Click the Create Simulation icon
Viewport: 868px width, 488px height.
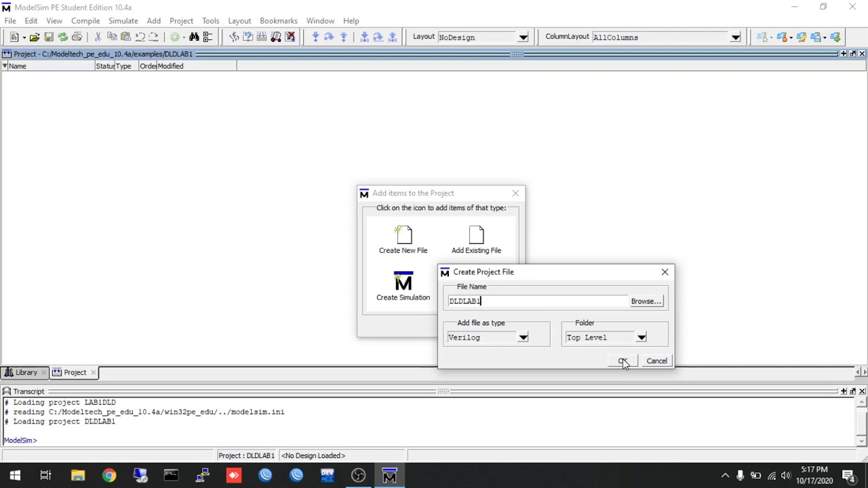click(403, 286)
